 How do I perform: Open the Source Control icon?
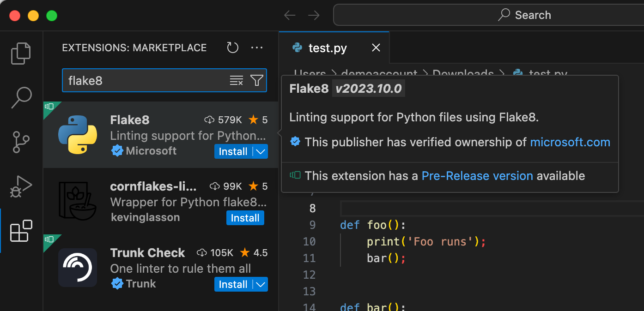point(21,142)
